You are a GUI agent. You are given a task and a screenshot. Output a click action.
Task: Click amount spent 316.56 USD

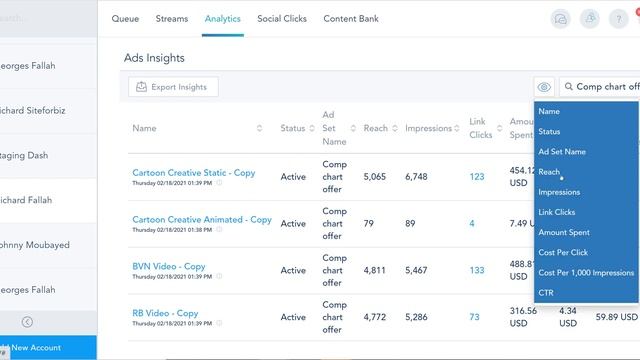[523, 317]
